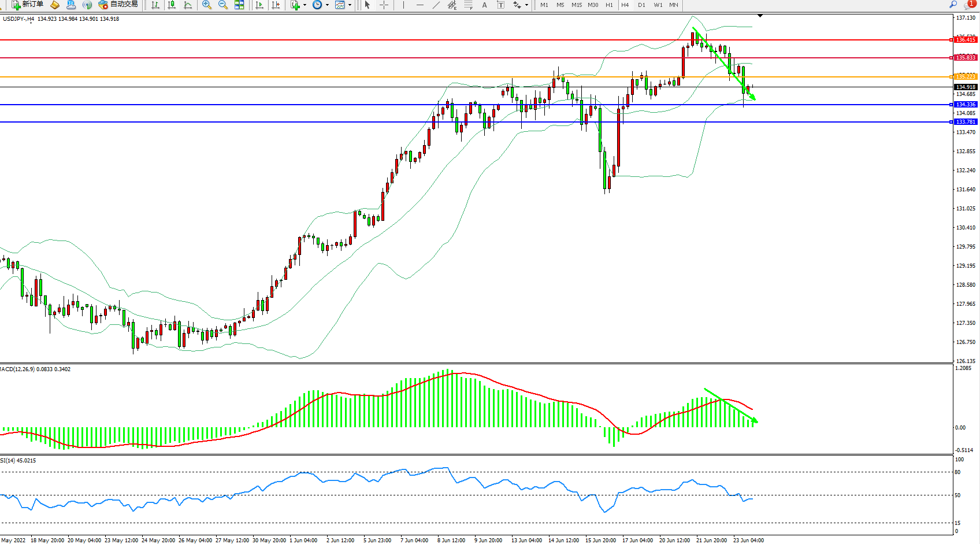Toggle chart auto scroll icon
The image size is (980, 544).
259,5
